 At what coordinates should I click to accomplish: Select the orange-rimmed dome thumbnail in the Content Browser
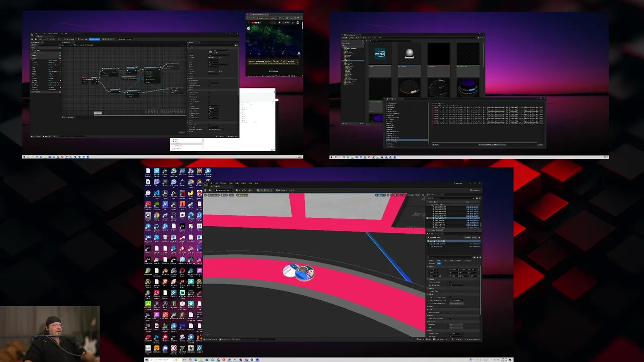(x=410, y=87)
